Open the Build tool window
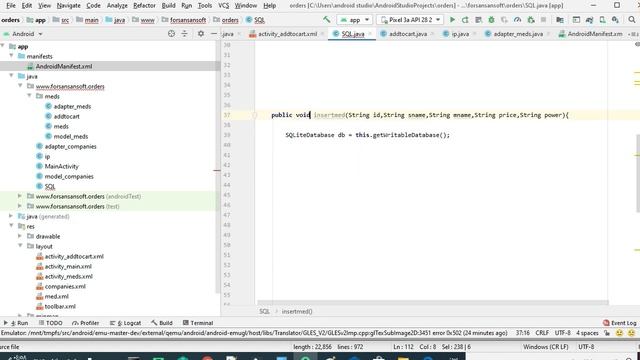The height and width of the screenshot is (360, 640). tap(162, 323)
